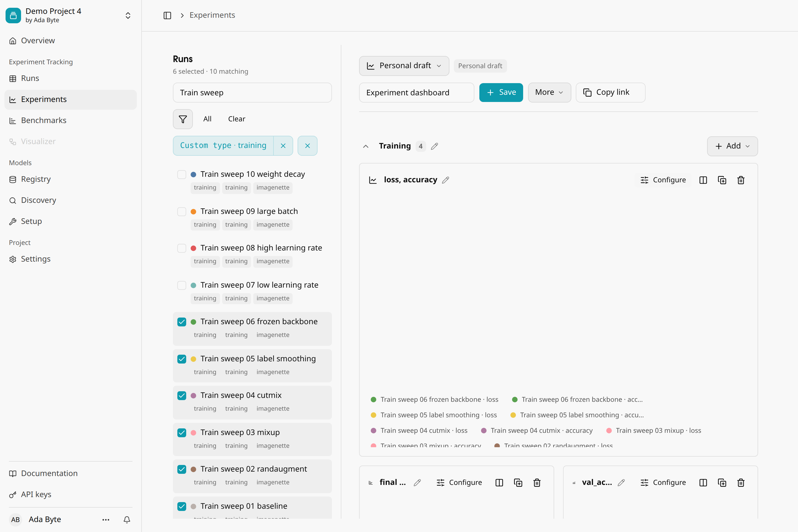Open the user options ellipsis menu
Image resolution: width=798 pixels, height=532 pixels.
tap(106, 520)
